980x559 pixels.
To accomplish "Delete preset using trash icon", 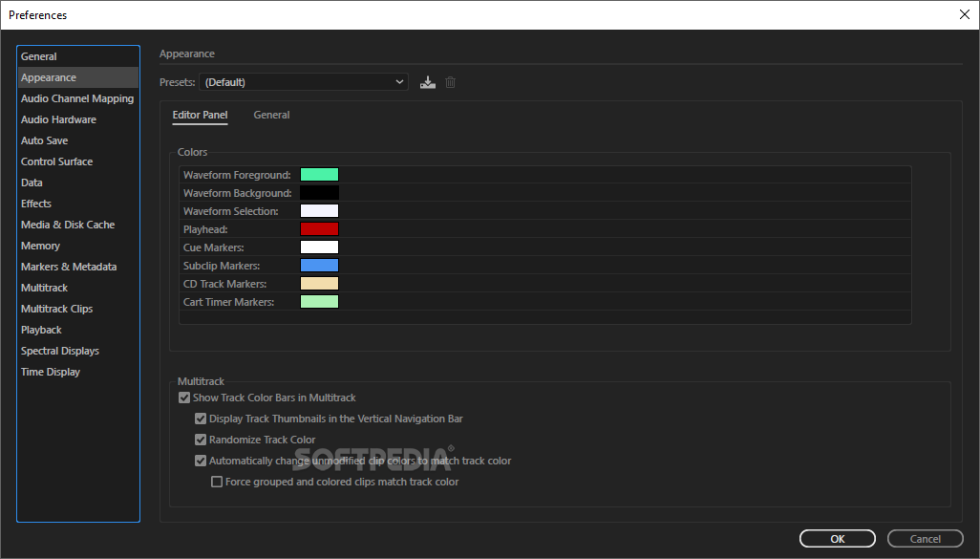I will pyautogui.click(x=450, y=82).
